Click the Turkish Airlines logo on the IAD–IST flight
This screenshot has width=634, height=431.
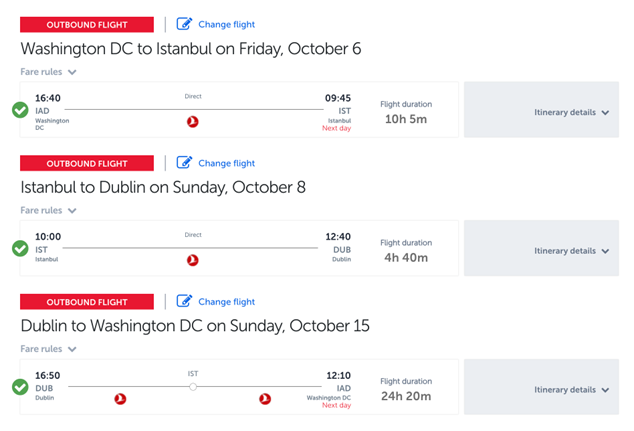193,121
